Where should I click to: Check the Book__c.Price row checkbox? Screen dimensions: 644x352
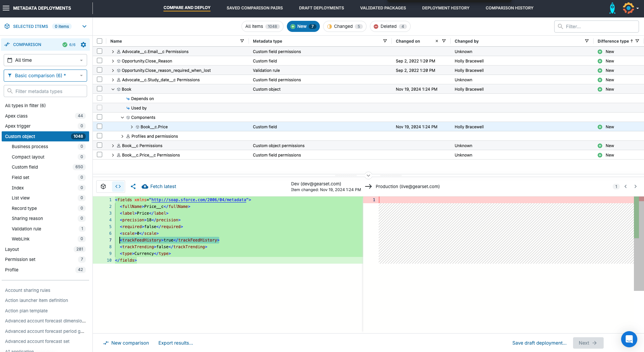click(x=100, y=127)
